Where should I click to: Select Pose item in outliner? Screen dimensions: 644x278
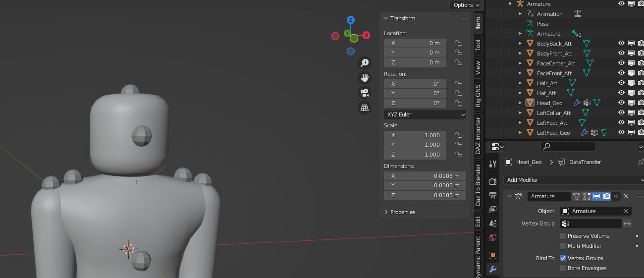542,24
